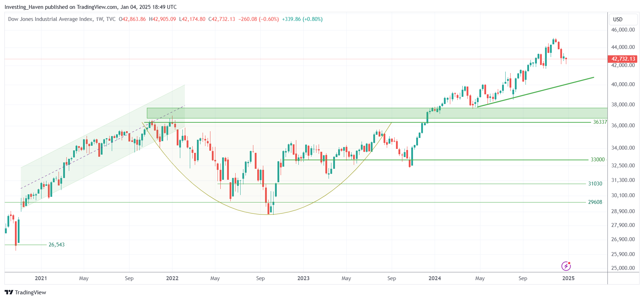The height and width of the screenshot is (300, 644).
Task: Click the green rising trendline in 2024
Action: pyautogui.click(x=536, y=92)
